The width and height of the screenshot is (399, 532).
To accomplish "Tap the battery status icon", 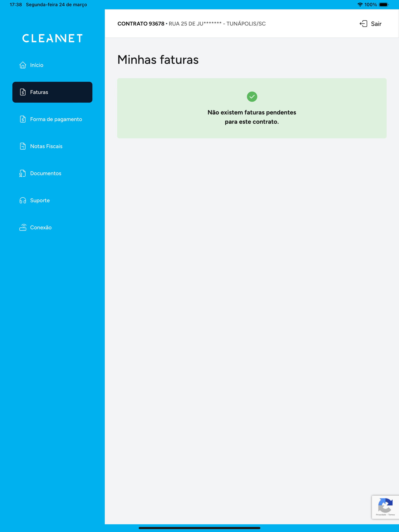I will (384, 5).
